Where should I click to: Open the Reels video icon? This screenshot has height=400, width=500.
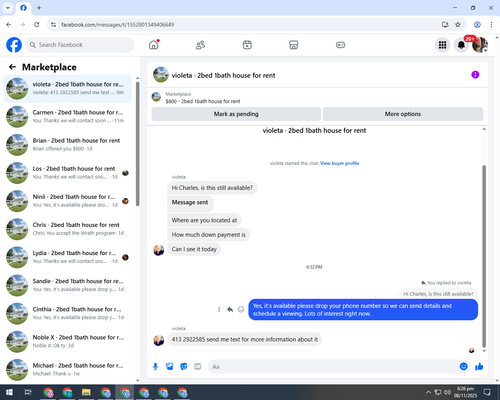point(247,45)
